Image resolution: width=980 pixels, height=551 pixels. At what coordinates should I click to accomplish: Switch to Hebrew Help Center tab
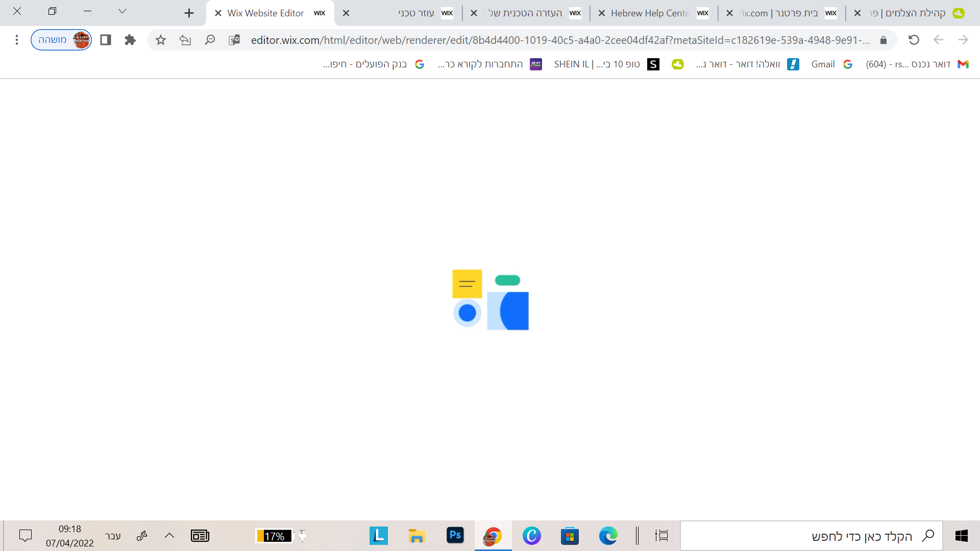pos(649,13)
